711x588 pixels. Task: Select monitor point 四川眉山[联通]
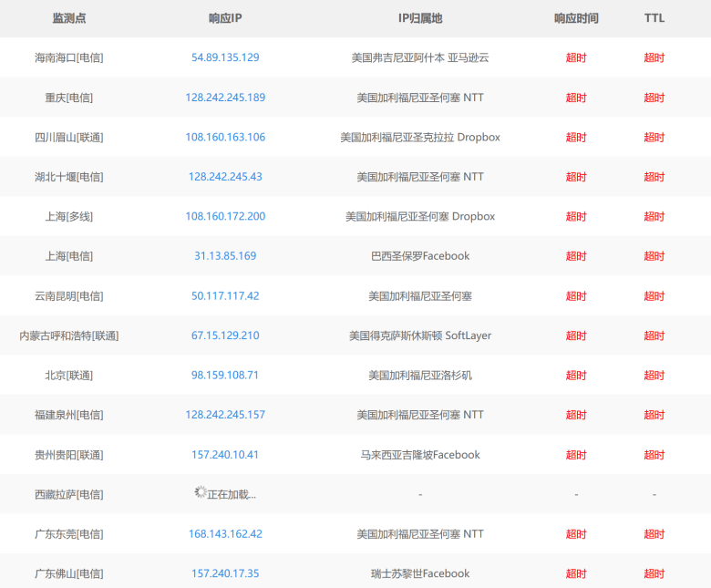click(69, 137)
